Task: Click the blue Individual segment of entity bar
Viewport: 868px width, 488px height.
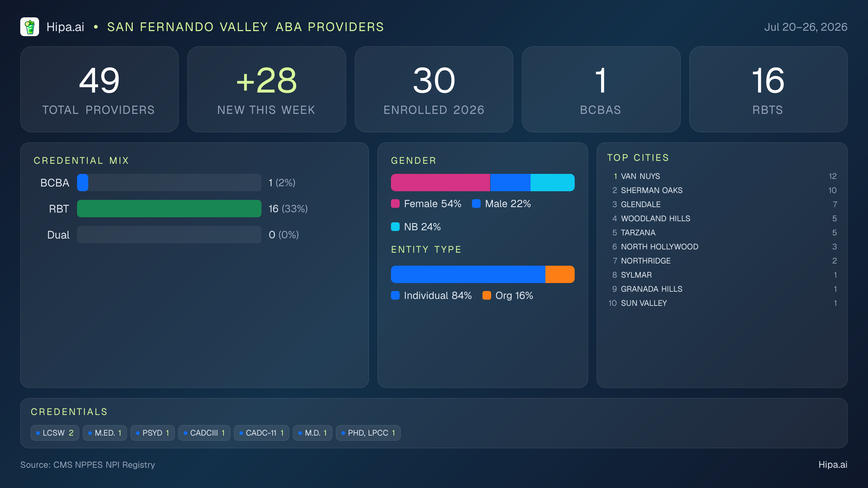Action: [468, 274]
